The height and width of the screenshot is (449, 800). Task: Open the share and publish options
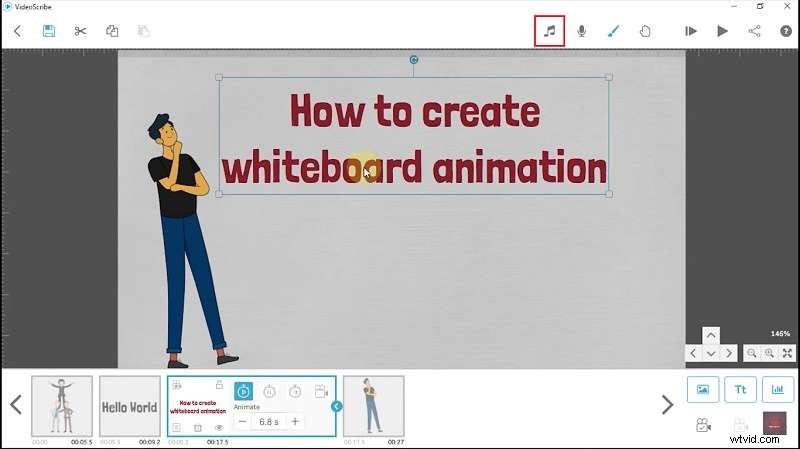pyautogui.click(x=754, y=31)
